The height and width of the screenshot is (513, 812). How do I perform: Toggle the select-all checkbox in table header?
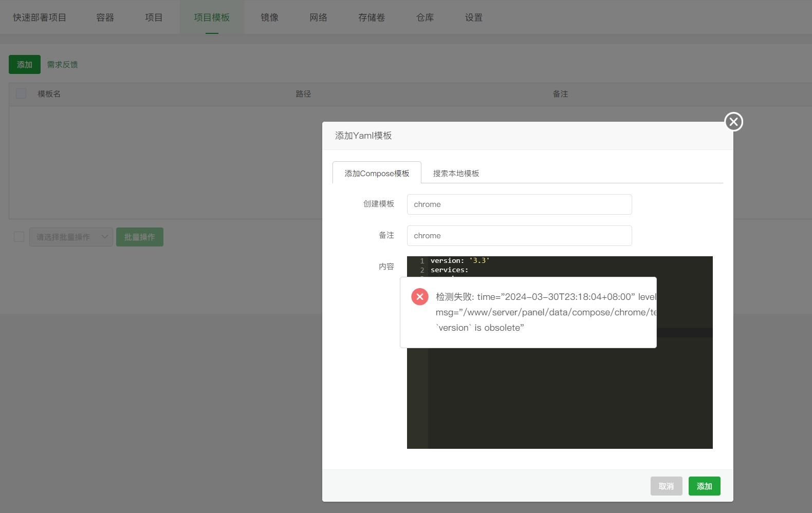(x=21, y=93)
